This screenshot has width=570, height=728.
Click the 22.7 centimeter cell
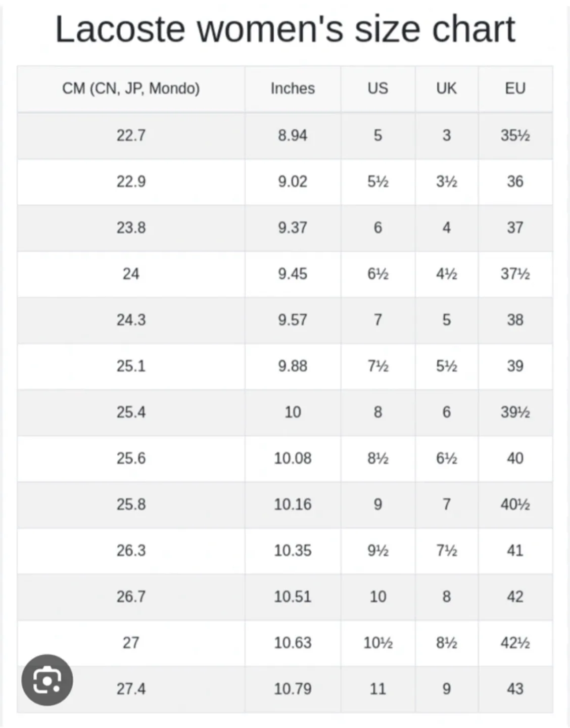click(131, 135)
